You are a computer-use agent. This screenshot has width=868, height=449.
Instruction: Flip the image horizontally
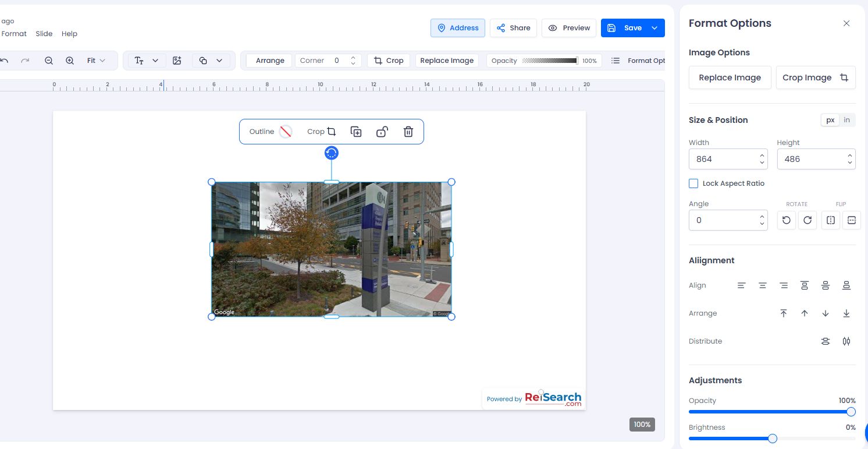[x=831, y=220]
